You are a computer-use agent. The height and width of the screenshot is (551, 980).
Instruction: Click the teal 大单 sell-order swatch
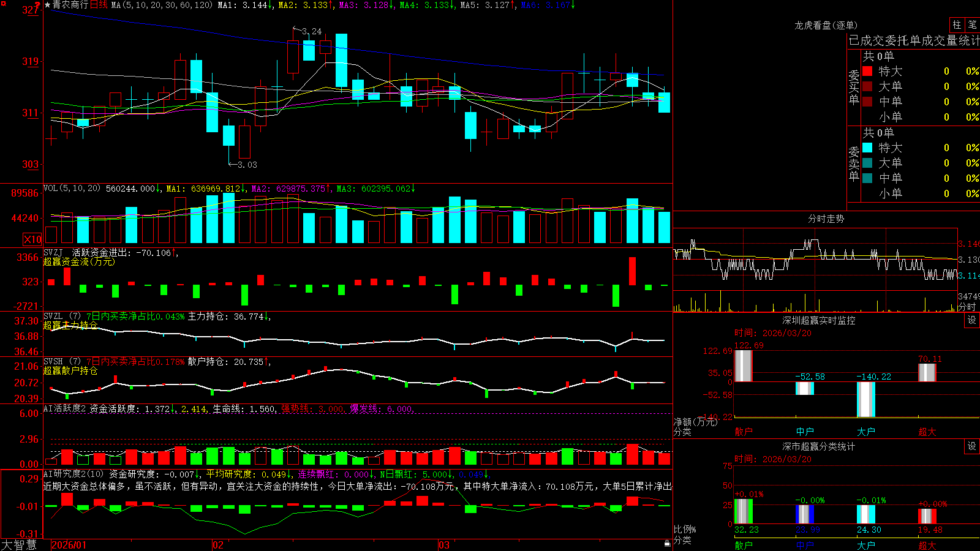(x=867, y=163)
